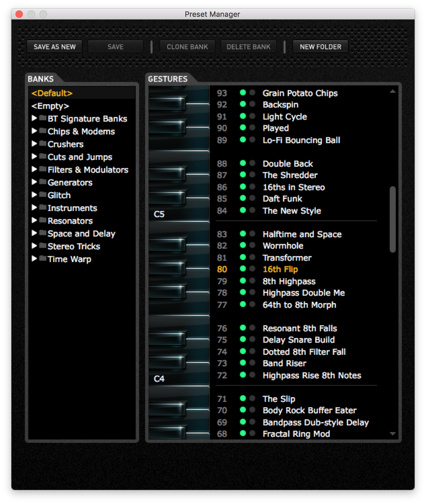Click the scroll up arrow in gestures list
The height and width of the screenshot is (504, 426).
click(392, 91)
